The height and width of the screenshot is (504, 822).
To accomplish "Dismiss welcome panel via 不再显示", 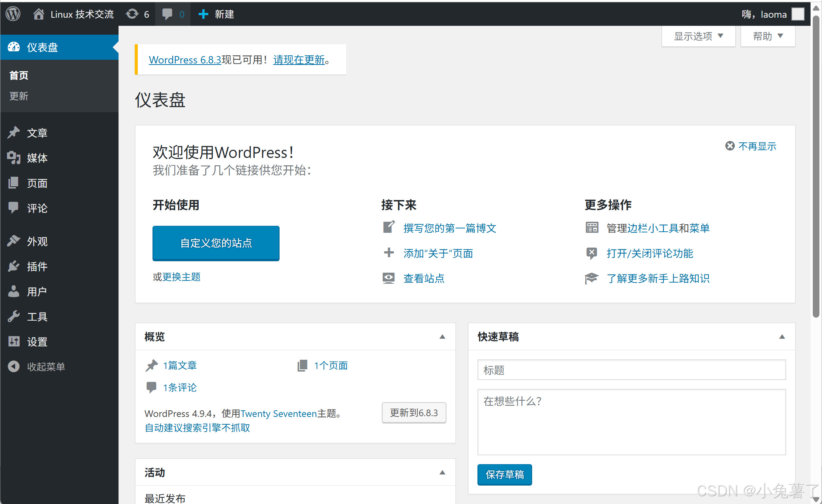I will tap(756, 146).
